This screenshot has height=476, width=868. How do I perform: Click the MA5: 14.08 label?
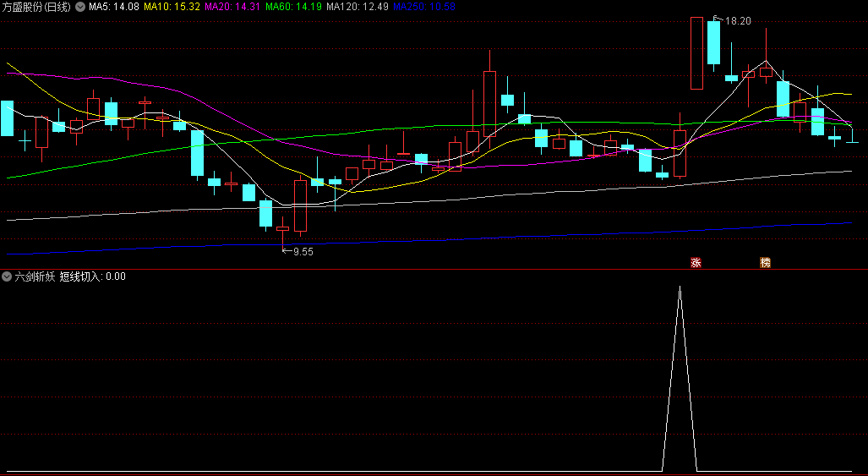point(114,8)
